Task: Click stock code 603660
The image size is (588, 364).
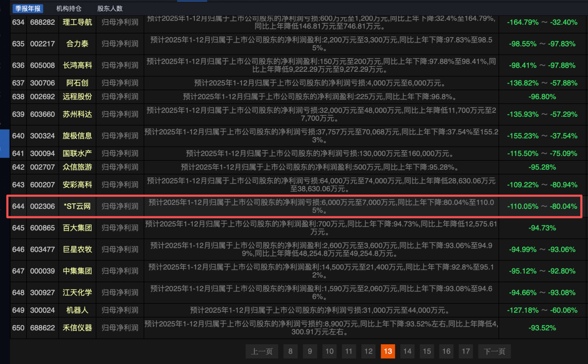Action: click(43, 114)
